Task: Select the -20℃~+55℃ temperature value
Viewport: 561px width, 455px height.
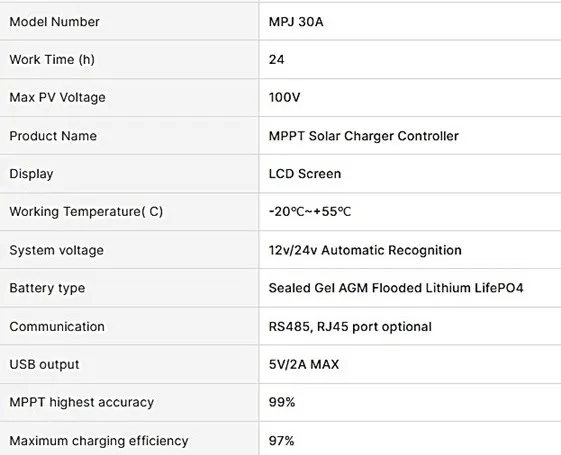Action: [310, 212]
